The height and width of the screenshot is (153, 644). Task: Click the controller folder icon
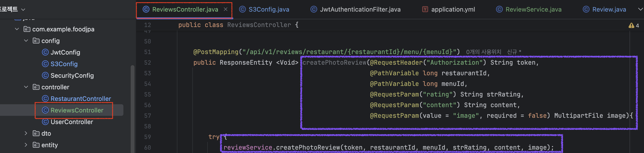coord(36,87)
